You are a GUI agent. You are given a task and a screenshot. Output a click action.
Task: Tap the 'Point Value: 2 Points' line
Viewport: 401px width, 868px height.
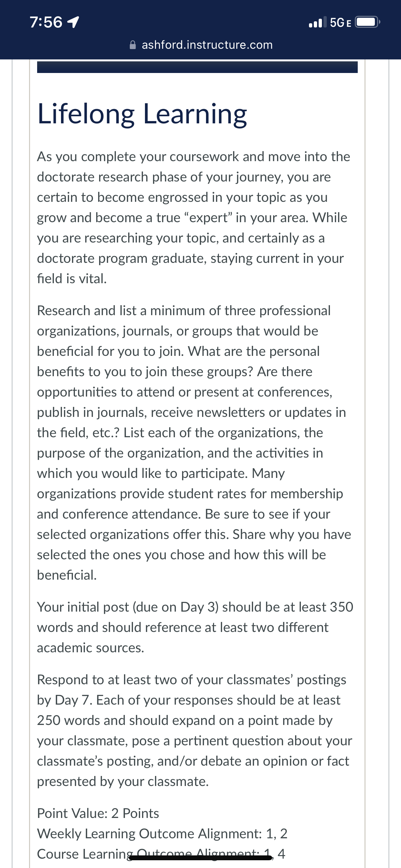tap(98, 813)
